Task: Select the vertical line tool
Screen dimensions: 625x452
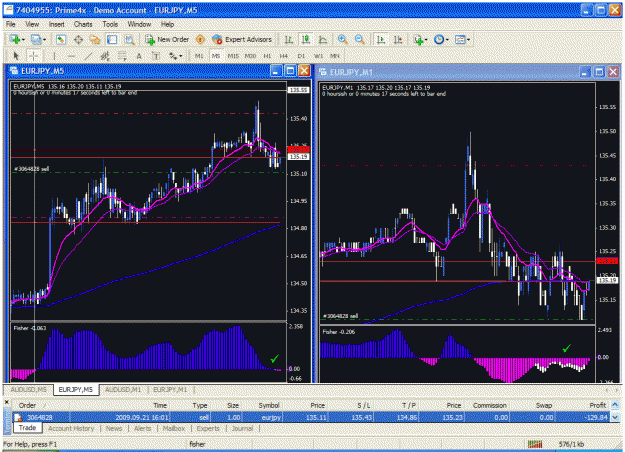Action: [54, 56]
